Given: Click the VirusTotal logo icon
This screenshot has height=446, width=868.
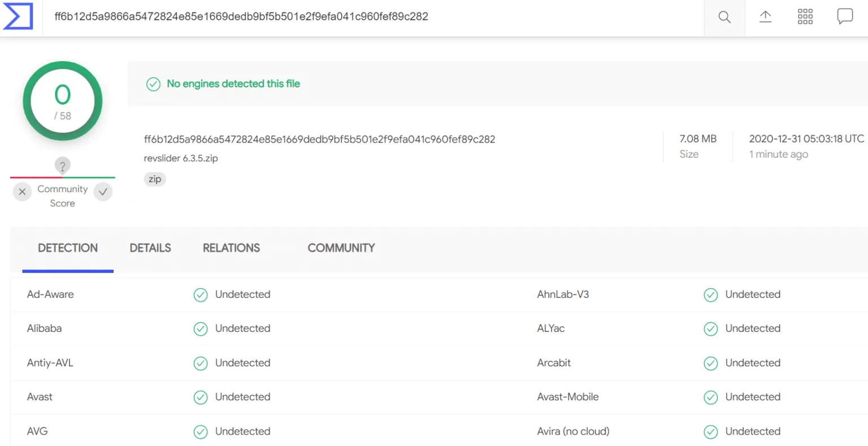Looking at the screenshot, I should [x=18, y=16].
